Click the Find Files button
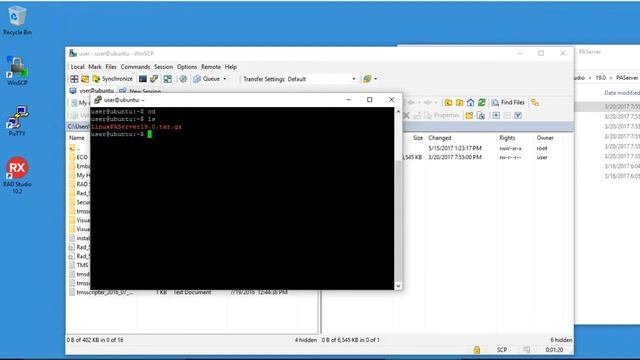 (508, 102)
